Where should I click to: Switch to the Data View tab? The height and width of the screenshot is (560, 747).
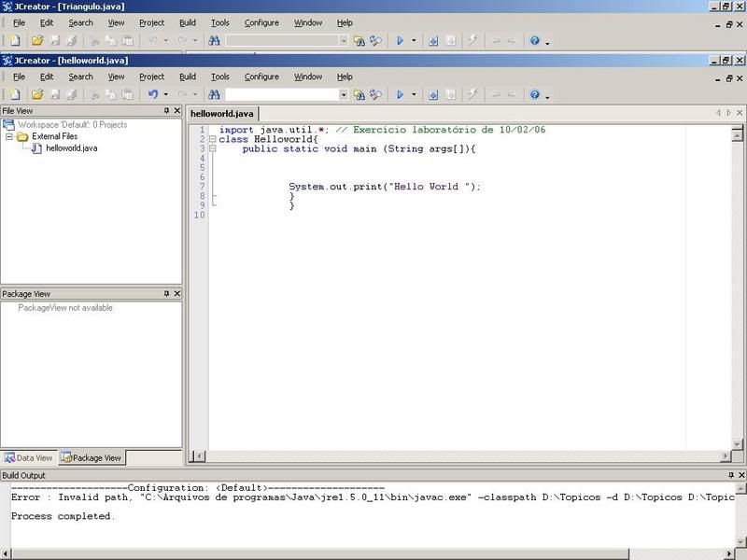pos(29,458)
